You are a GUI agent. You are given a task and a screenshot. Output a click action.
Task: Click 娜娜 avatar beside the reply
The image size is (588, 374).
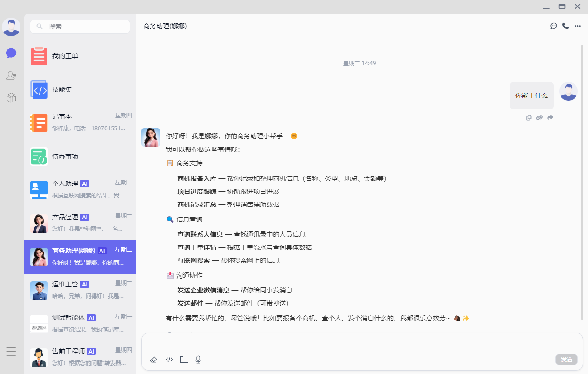click(x=151, y=137)
